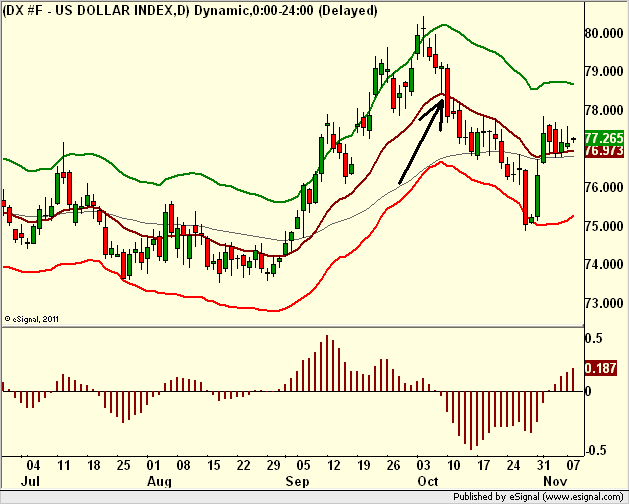Click the green 77.265 price label

coord(605,138)
